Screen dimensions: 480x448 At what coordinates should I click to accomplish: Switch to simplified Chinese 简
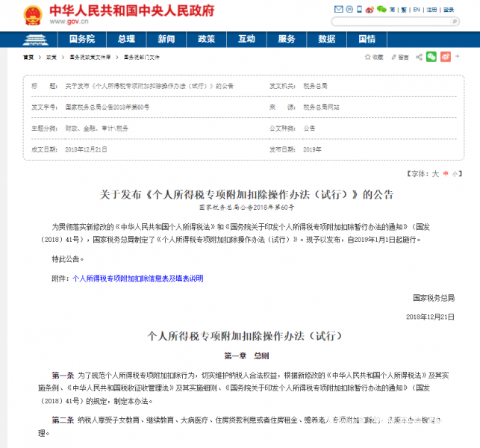pyautogui.click(x=392, y=10)
